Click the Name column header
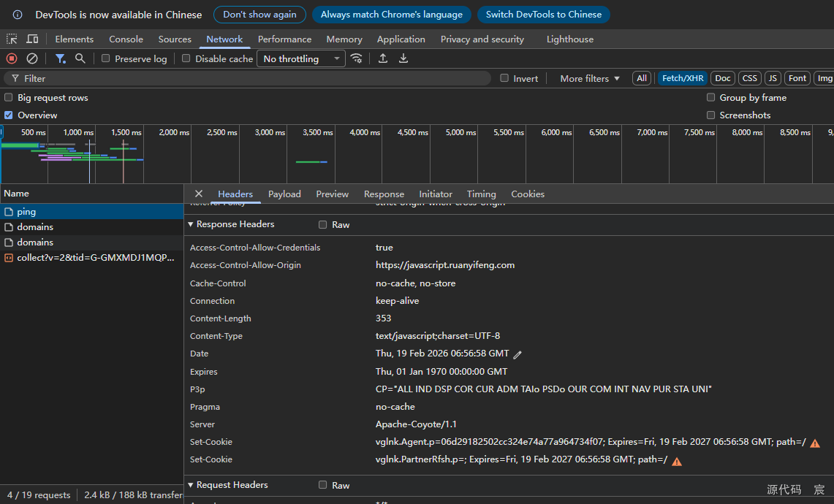 [x=91, y=194]
